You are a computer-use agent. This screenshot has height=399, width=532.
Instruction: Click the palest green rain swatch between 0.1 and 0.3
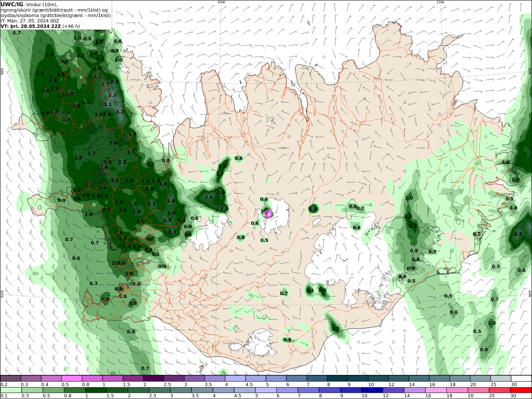[11, 390]
